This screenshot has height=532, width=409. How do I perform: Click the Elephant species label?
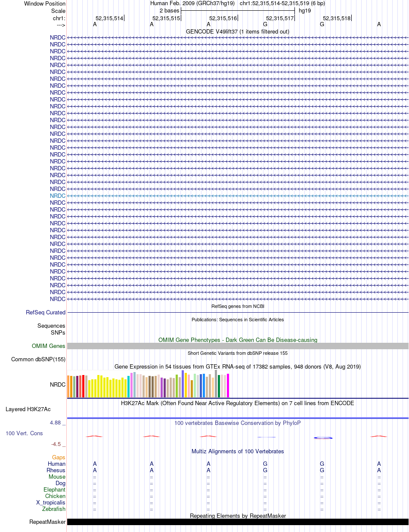click(x=55, y=490)
